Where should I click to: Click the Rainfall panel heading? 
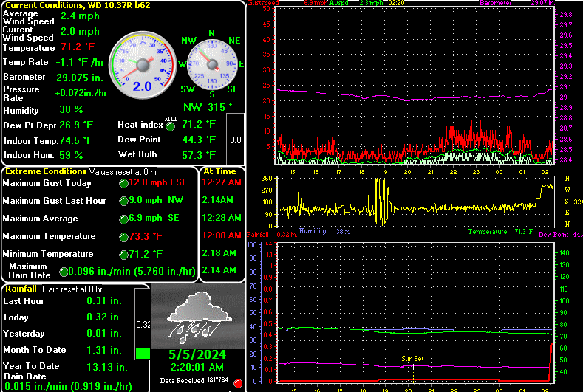[x=21, y=289]
